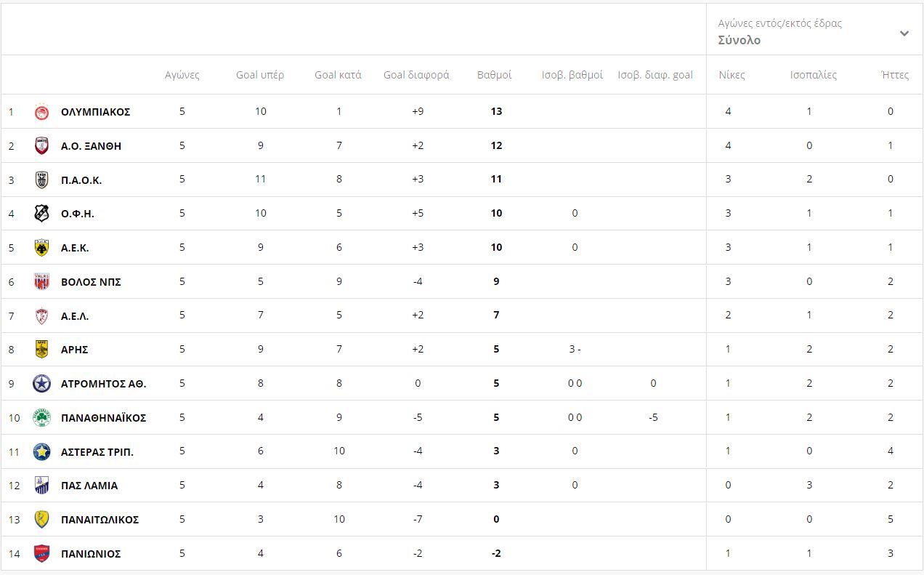The width and height of the screenshot is (924, 575).
Task: Click Π.Α.Ο.Κ. points value 11
Action: click(x=496, y=180)
